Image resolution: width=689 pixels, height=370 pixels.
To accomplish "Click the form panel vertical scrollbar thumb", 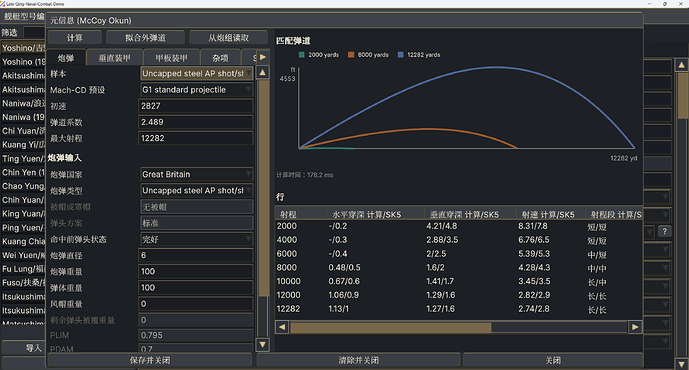I will [x=263, y=188].
